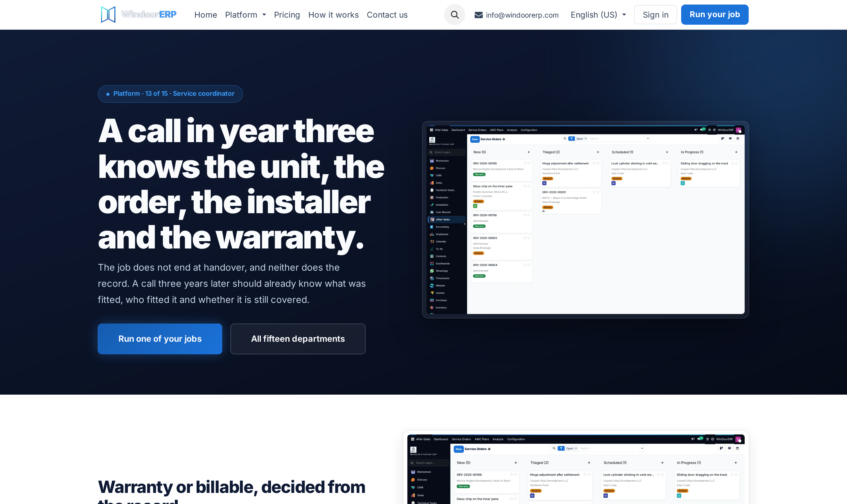Select Configuration menu in hero screenshot
The height and width of the screenshot is (504, 847).
529,130
